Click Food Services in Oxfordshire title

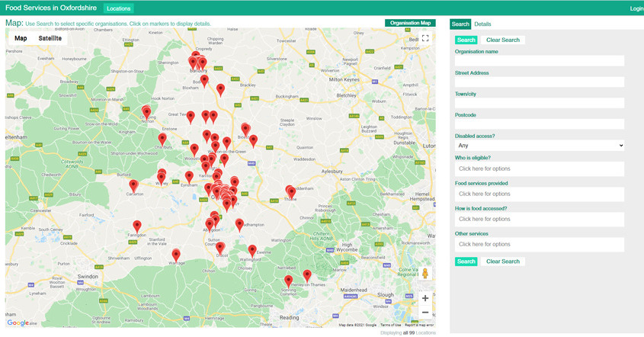(x=51, y=8)
